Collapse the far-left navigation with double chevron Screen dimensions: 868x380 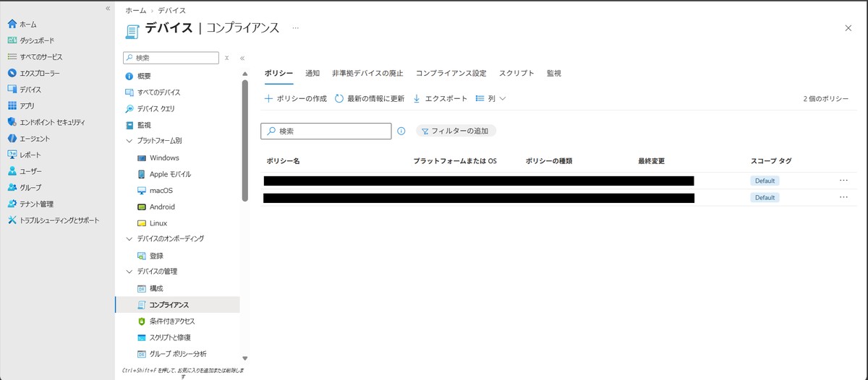tap(108, 9)
